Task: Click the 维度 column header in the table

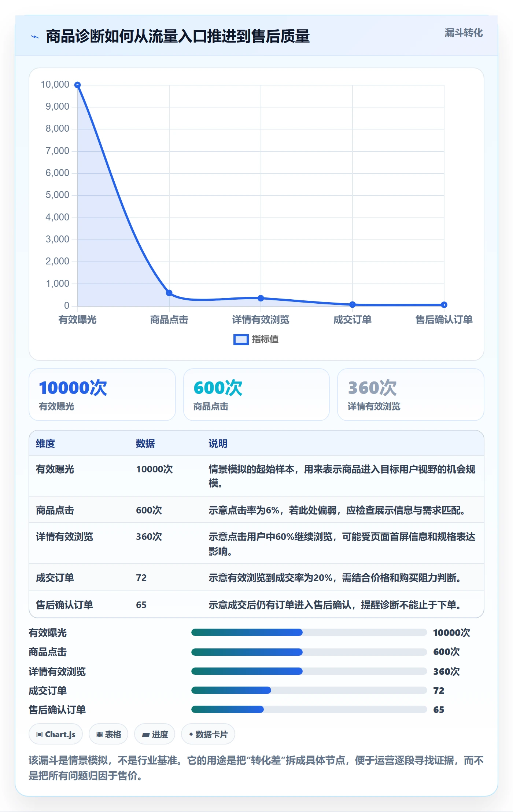Action: [x=45, y=443]
